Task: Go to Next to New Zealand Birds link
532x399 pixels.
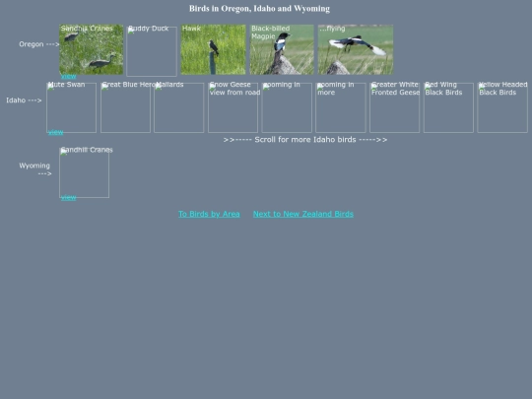Action: point(303,214)
